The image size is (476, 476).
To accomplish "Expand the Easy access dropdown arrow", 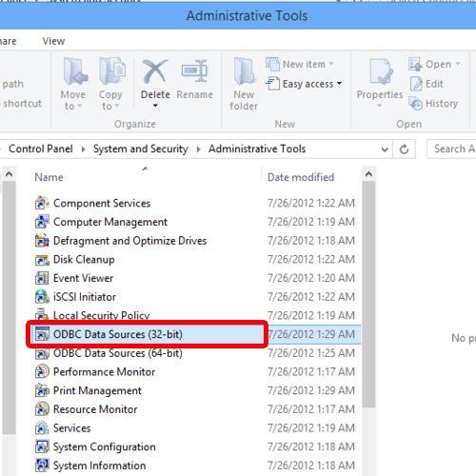I will [x=339, y=84].
